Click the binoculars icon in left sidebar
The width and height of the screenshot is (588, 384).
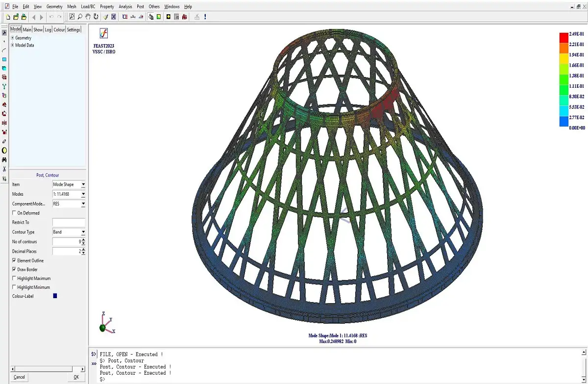coord(4,159)
